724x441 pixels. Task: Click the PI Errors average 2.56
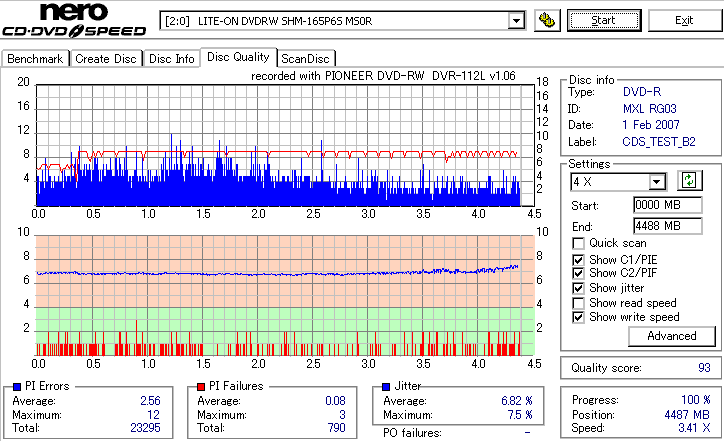(x=151, y=401)
